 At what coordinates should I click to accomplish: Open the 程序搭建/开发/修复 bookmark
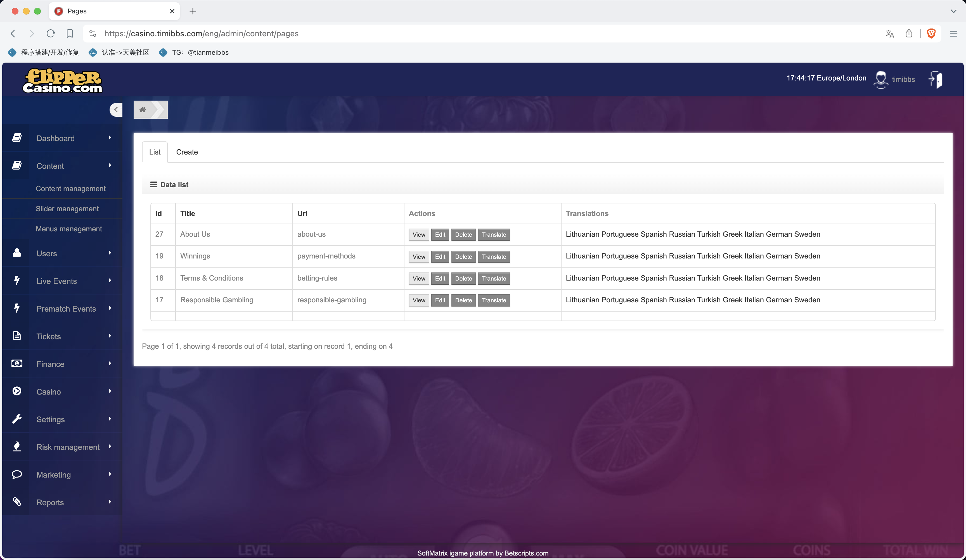coord(44,52)
